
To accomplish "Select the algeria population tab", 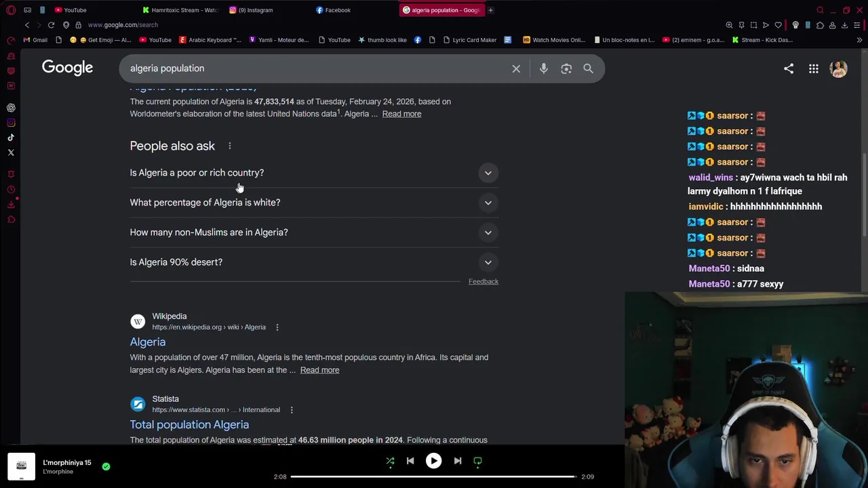I will pos(441,10).
